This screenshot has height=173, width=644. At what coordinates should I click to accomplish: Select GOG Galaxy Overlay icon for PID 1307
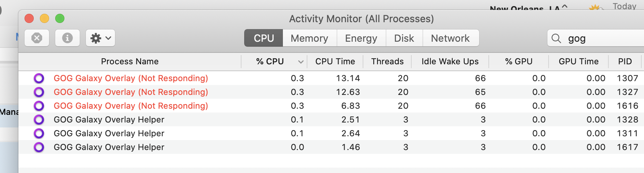click(39, 78)
